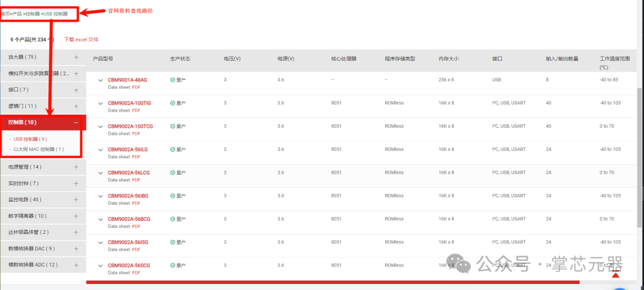Expand the 监控电路 (45) category plus icon

coord(76,200)
